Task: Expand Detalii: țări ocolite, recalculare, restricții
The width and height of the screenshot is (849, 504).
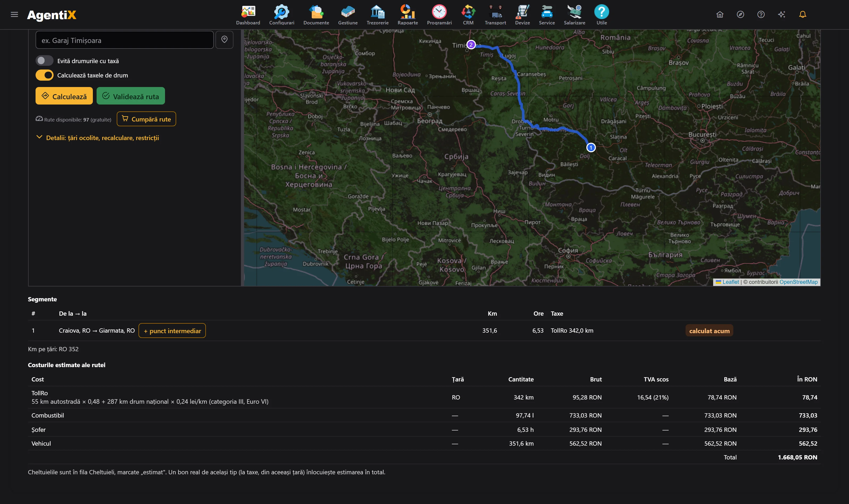Action: 97,138
